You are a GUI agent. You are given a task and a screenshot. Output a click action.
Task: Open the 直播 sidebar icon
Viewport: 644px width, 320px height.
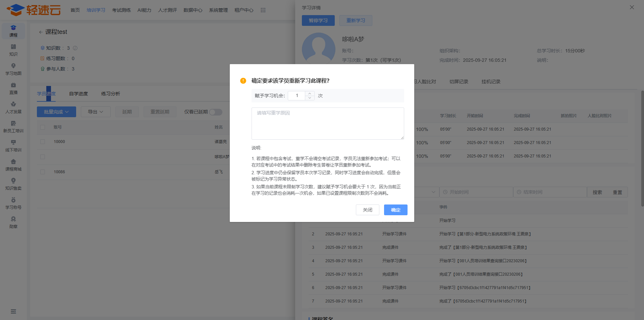(13, 88)
